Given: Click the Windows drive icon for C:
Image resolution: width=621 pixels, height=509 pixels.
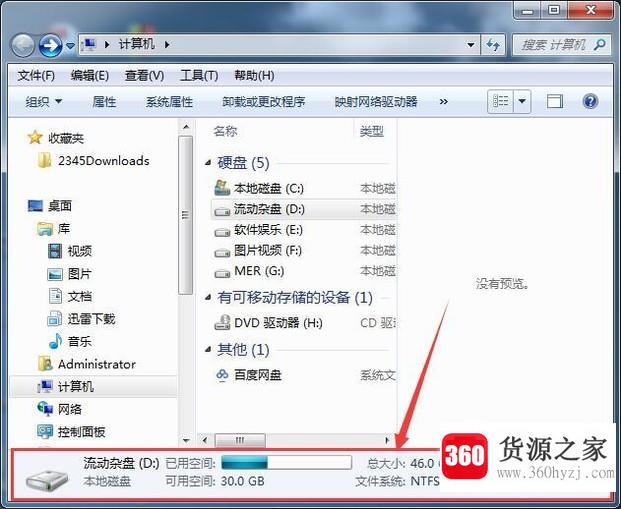Looking at the screenshot, I should 222,188.
